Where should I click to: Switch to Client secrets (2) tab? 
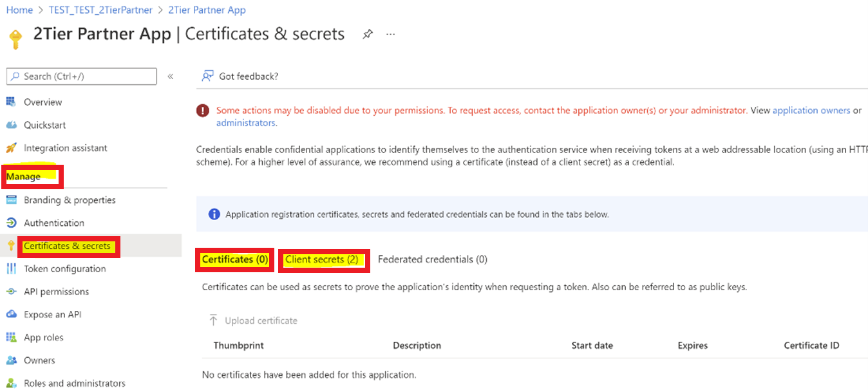tap(321, 259)
